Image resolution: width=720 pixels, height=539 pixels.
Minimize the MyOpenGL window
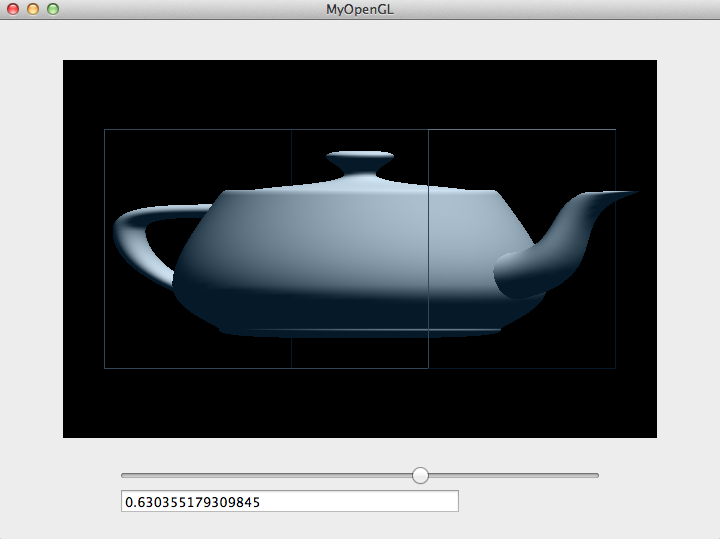point(33,9)
